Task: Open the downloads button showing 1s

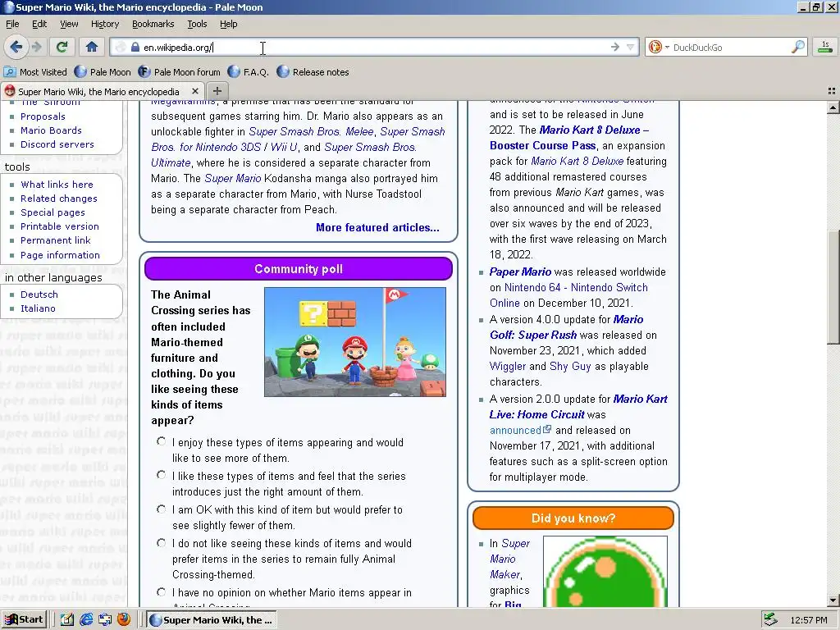Action: coord(825,47)
